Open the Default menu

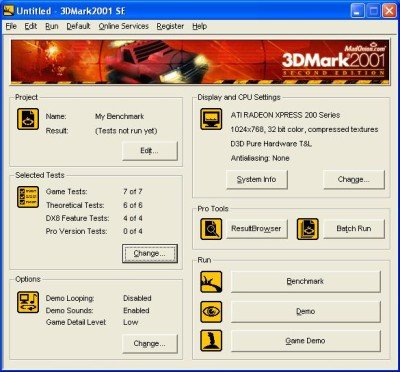pos(78,26)
